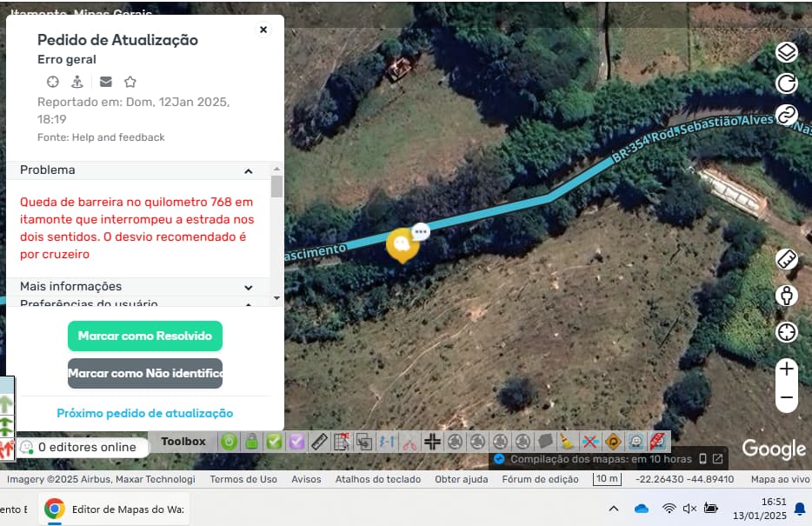This screenshot has height=526, width=812.
Task: Collapse the Problema section
Action: 248,170
